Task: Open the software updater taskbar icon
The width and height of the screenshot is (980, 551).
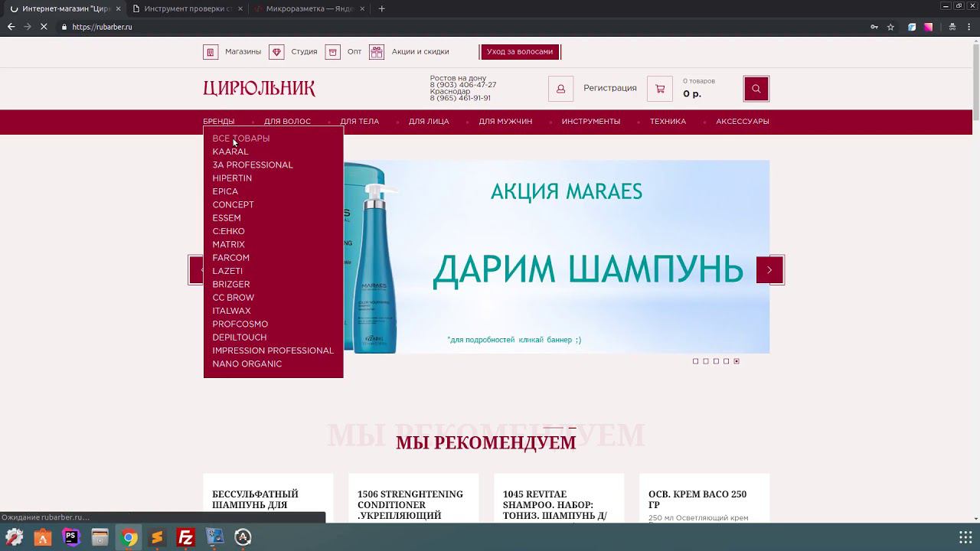Action: pyautogui.click(x=243, y=537)
